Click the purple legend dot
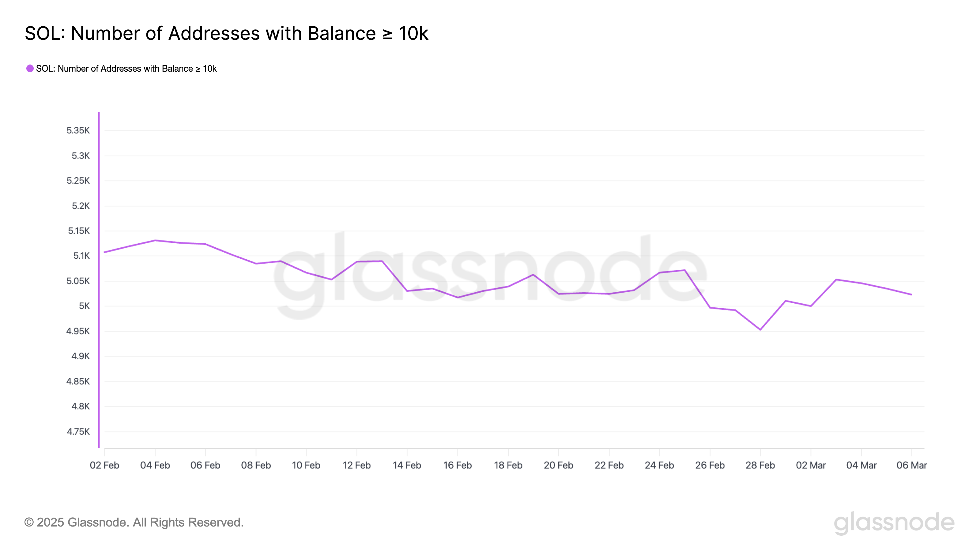 [x=30, y=69]
